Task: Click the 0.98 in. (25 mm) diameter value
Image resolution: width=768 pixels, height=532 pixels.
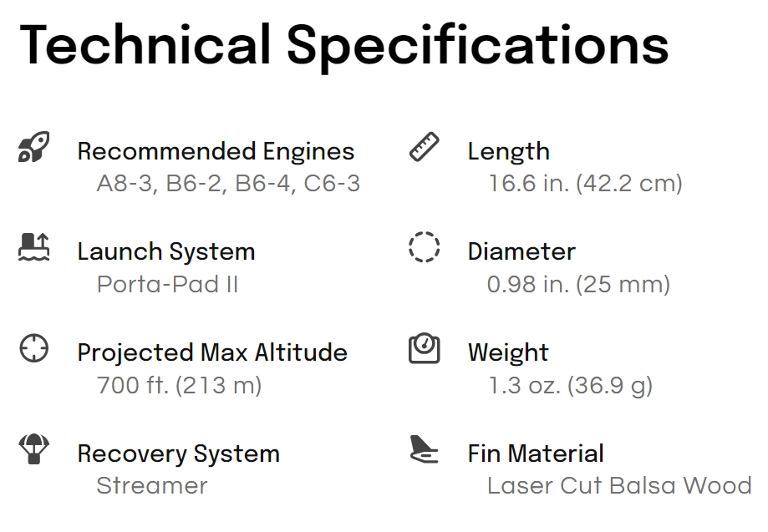Action: (578, 284)
